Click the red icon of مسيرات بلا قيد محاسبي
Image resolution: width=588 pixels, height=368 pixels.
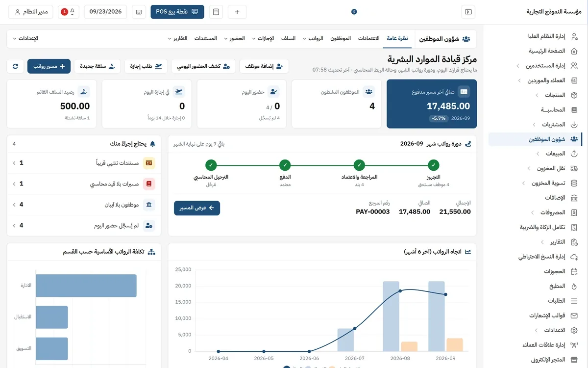pyautogui.click(x=149, y=184)
